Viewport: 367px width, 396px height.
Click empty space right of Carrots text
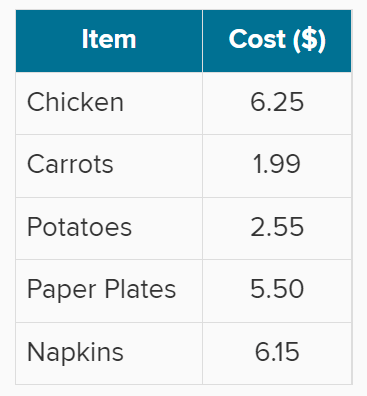pyautogui.click(x=158, y=166)
